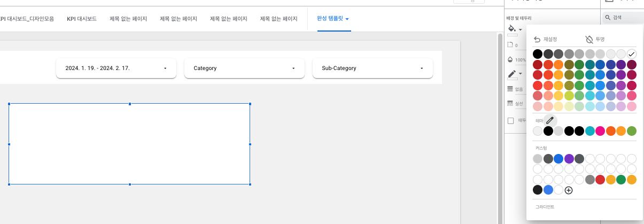Open the Category filter dropdown
Viewport: 644px width, 224px height.
[x=244, y=68]
